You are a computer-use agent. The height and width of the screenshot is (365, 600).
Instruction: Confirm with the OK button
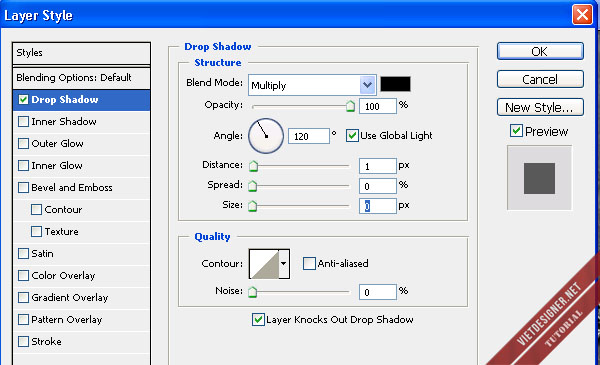pyautogui.click(x=540, y=51)
